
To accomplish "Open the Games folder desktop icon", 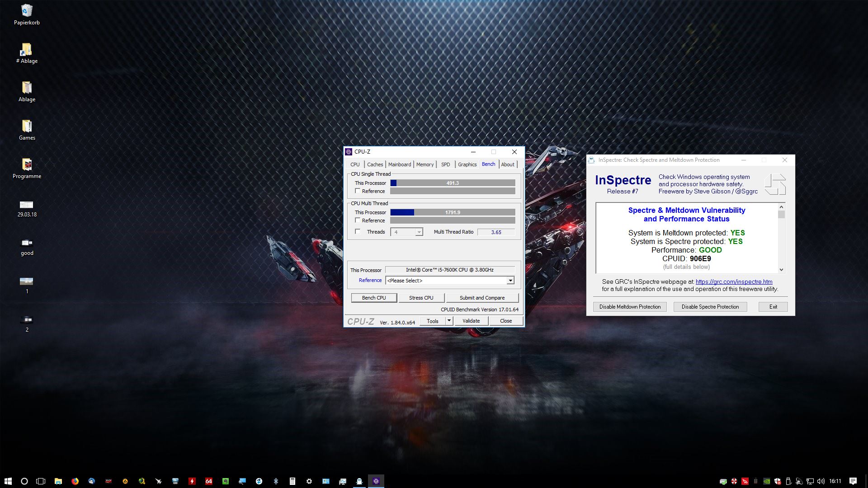I will (x=27, y=126).
